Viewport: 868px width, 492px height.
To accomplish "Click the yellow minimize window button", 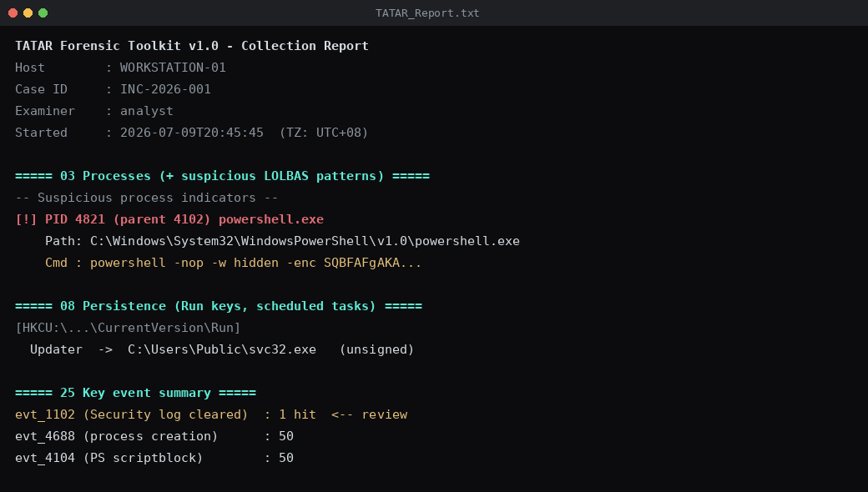I will (28, 13).
